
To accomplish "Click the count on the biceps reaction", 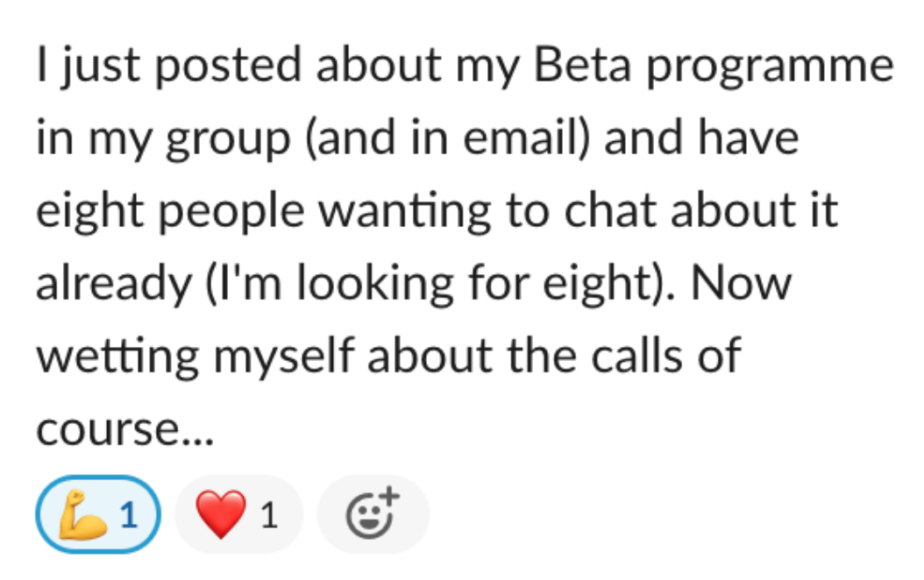I will click(x=129, y=515).
